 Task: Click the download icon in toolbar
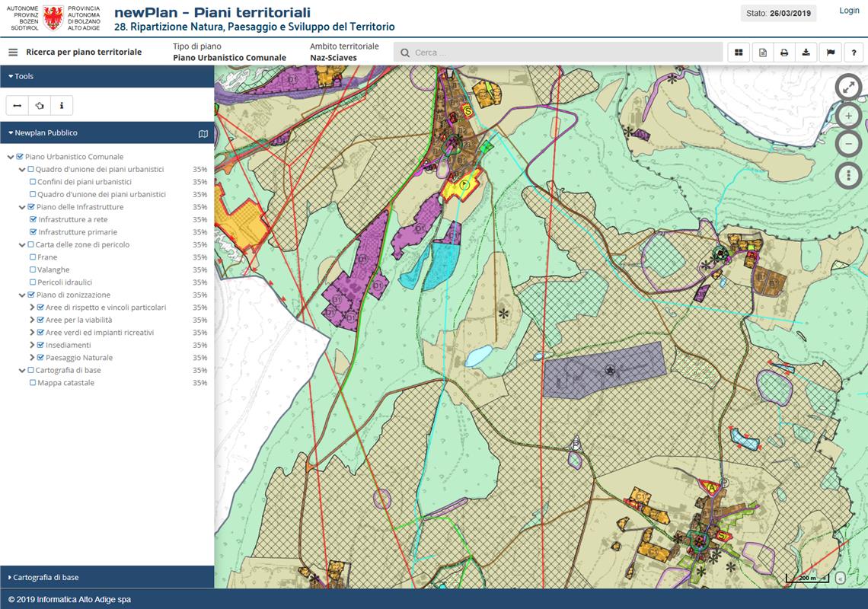tap(806, 53)
